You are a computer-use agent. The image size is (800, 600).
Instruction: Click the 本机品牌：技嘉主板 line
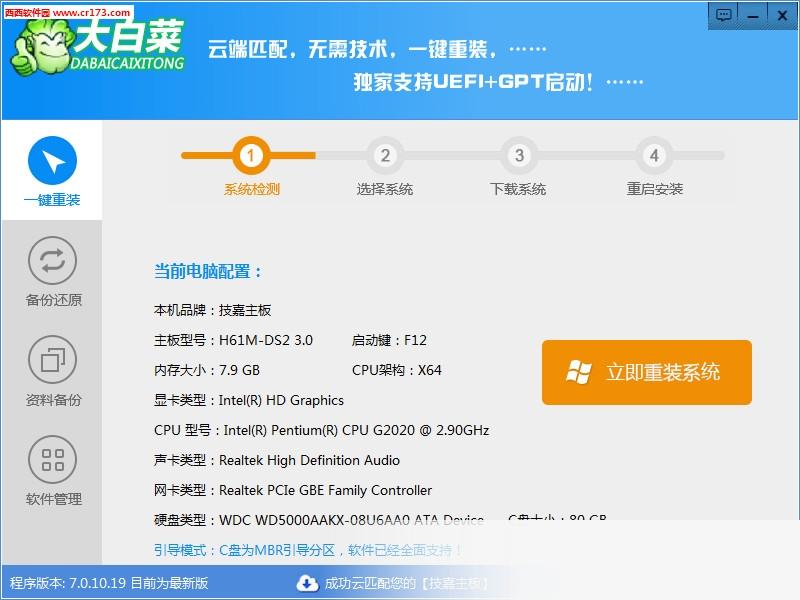[212, 310]
